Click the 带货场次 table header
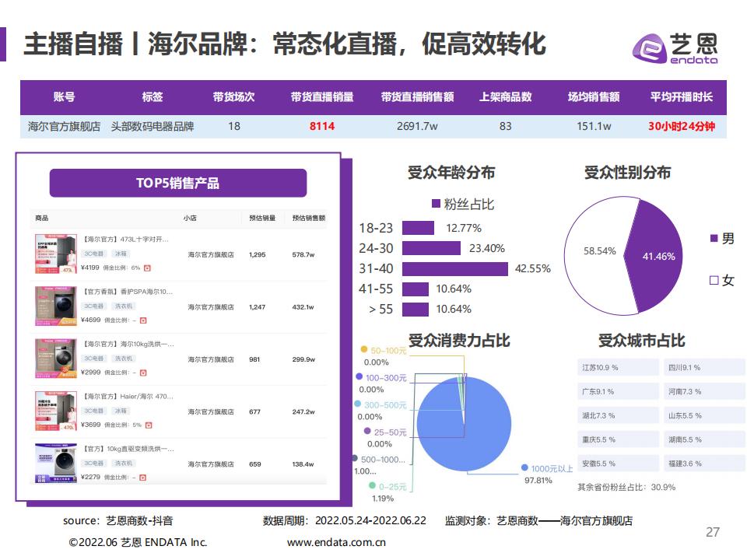The width and height of the screenshot is (747, 560). pyautogui.click(x=234, y=97)
